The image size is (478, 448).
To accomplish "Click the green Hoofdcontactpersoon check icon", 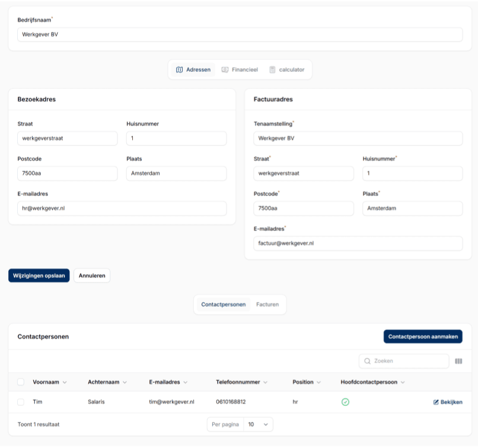I will [345, 402].
